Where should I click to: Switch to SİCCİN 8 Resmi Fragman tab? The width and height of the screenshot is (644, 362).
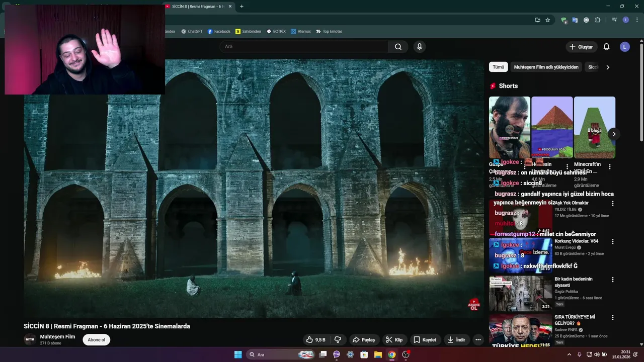pyautogui.click(x=199, y=7)
